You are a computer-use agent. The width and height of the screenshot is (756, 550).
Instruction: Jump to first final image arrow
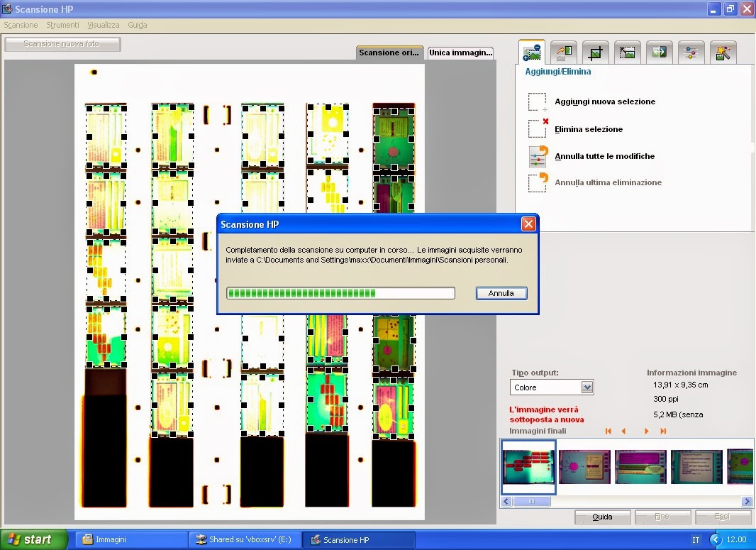(x=608, y=431)
